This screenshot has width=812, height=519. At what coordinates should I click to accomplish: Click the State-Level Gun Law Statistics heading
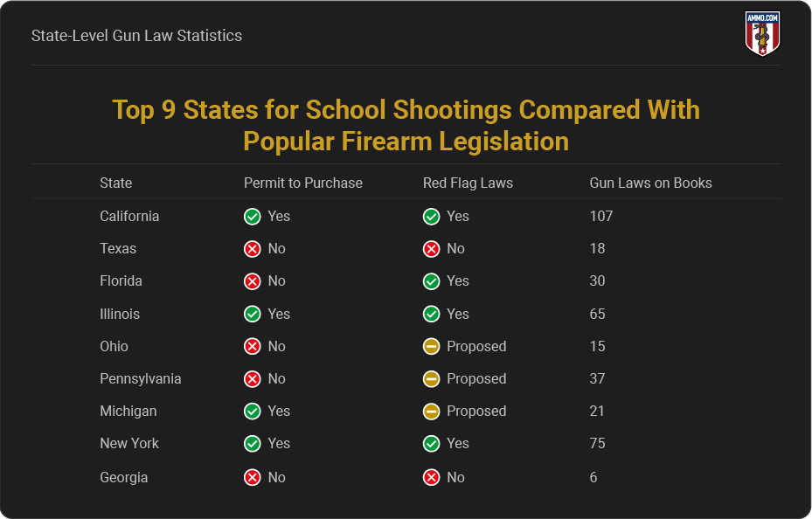pyautogui.click(x=136, y=36)
